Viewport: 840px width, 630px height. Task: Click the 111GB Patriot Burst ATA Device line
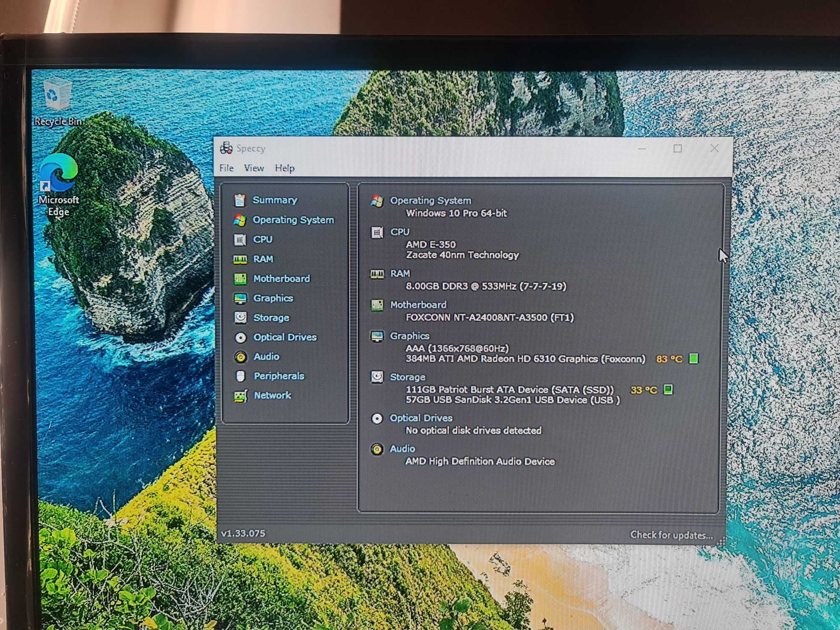tap(509, 389)
